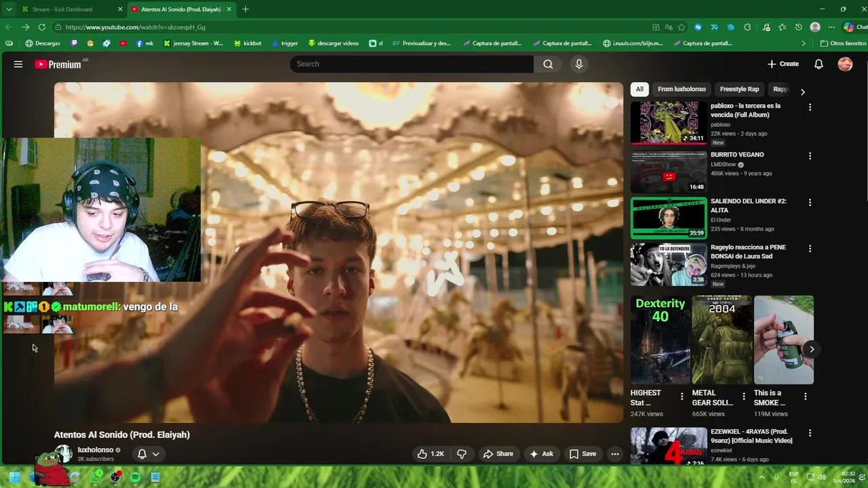
Task: Click the youtube.com address bar
Action: (x=353, y=27)
